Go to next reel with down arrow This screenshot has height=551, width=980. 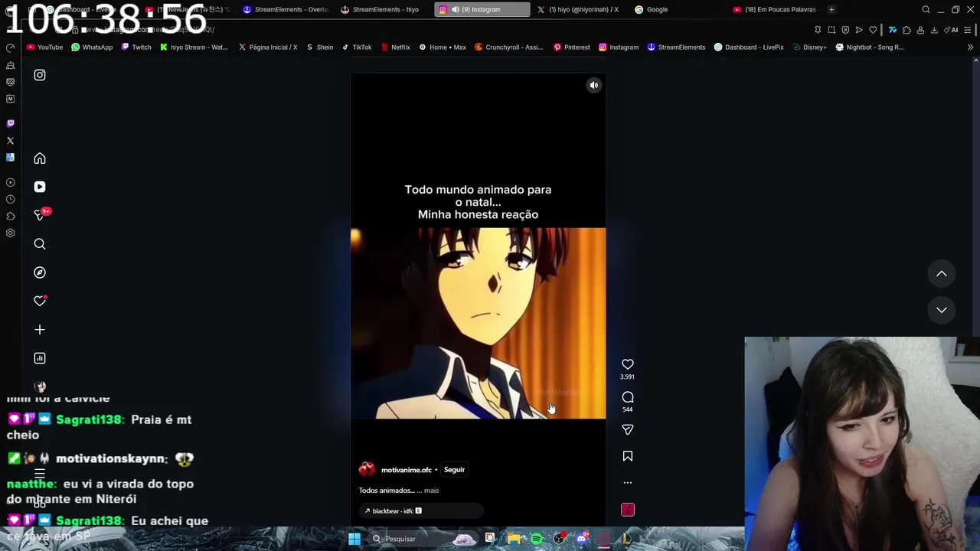(942, 310)
